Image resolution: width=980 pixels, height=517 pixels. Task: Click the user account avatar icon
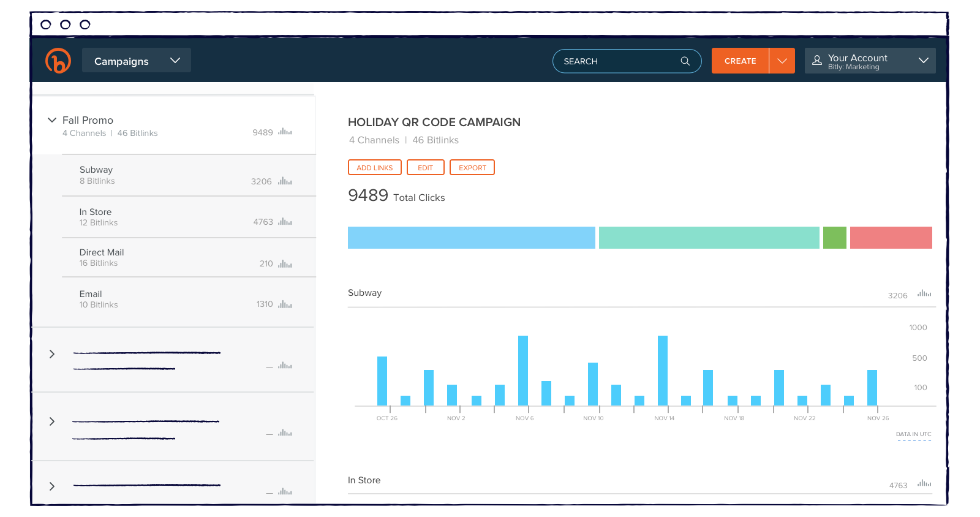(x=817, y=61)
